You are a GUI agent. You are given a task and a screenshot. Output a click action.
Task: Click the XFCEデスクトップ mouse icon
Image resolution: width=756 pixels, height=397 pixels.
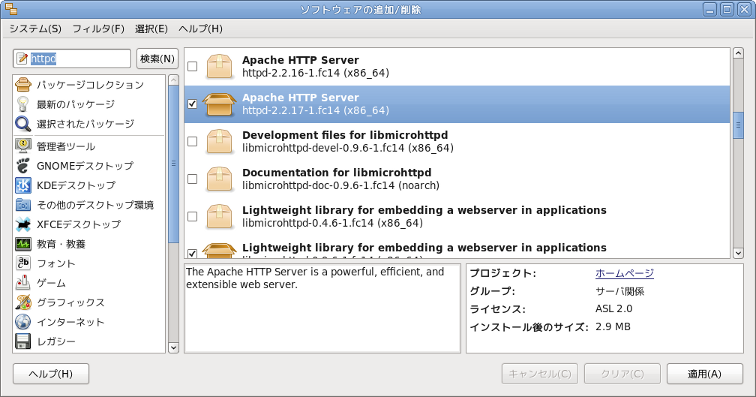point(23,224)
